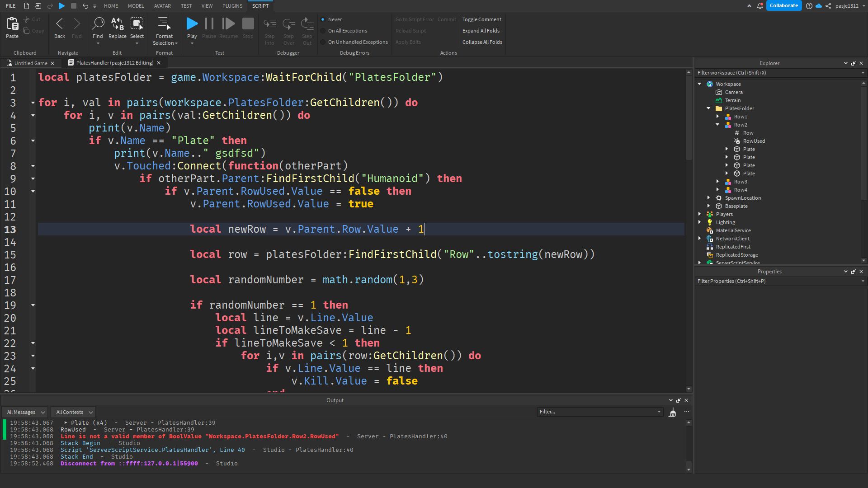Click the new file icon in title bar
Screen dimensions: 868x488
pyautogui.click(x=27, y=6)
